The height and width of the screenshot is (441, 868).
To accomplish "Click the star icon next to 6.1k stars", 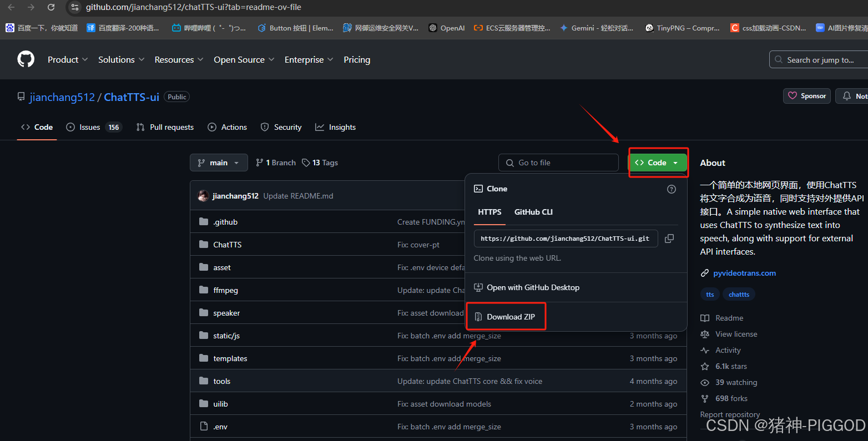I will (705, 367).
